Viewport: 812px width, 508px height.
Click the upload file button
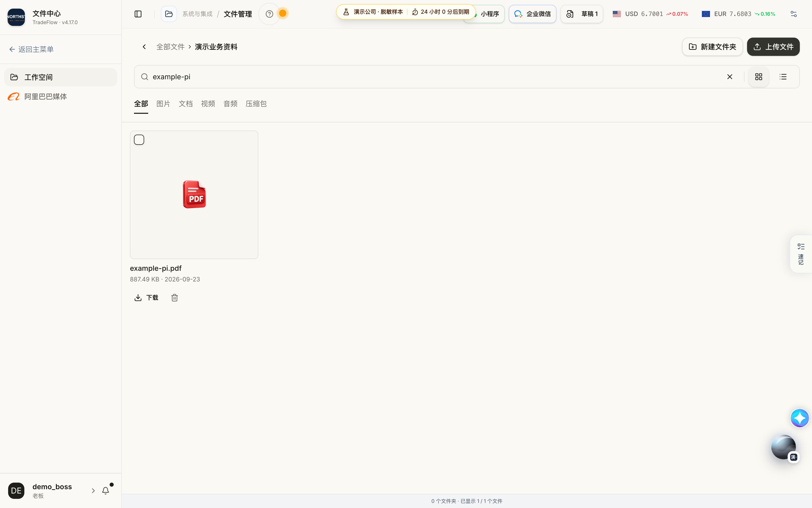coord(773,47)
